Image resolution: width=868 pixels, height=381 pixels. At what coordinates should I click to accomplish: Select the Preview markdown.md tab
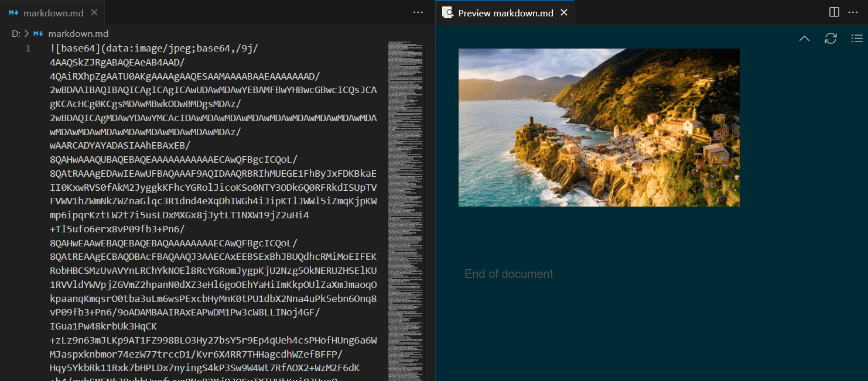505,13
